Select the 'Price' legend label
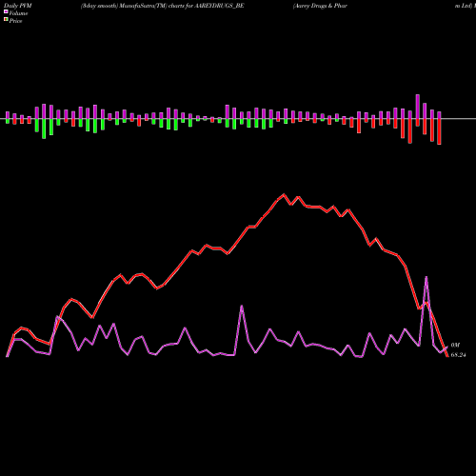 pos(15,21)
